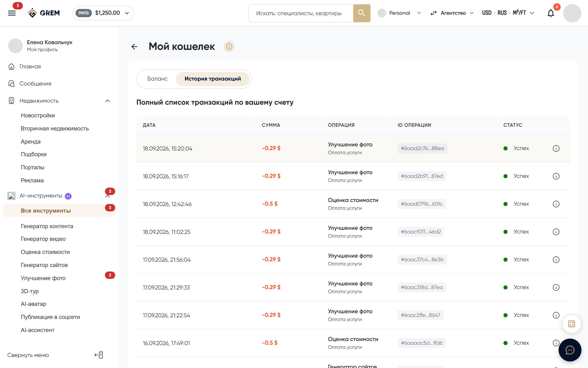Collapse the AI-инструменты section

point(107,196)
